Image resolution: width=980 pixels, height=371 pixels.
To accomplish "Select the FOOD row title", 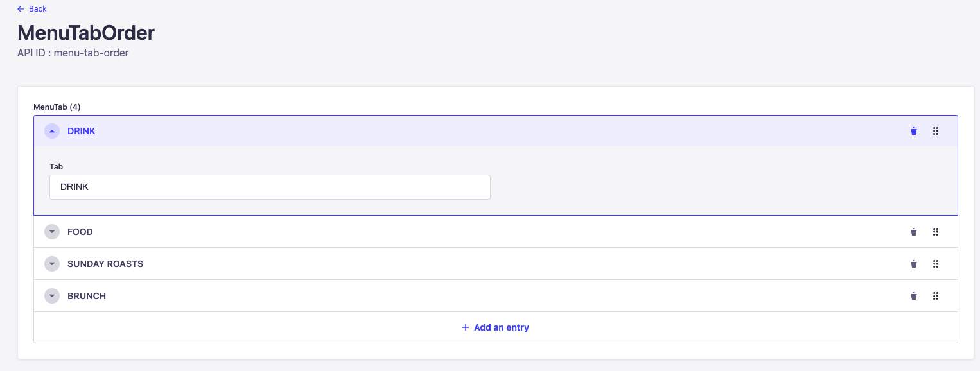I will pyautogui.click(x=80, y=232).
